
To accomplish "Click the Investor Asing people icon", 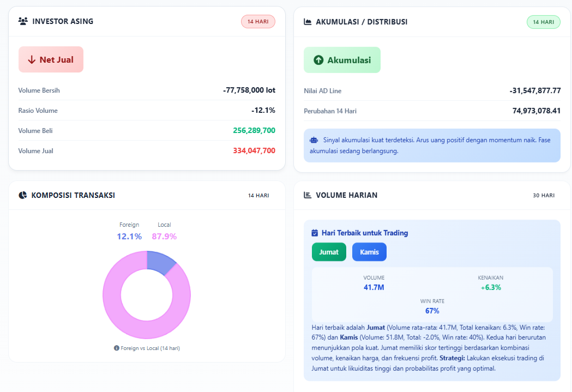I will tap(23, 21).
